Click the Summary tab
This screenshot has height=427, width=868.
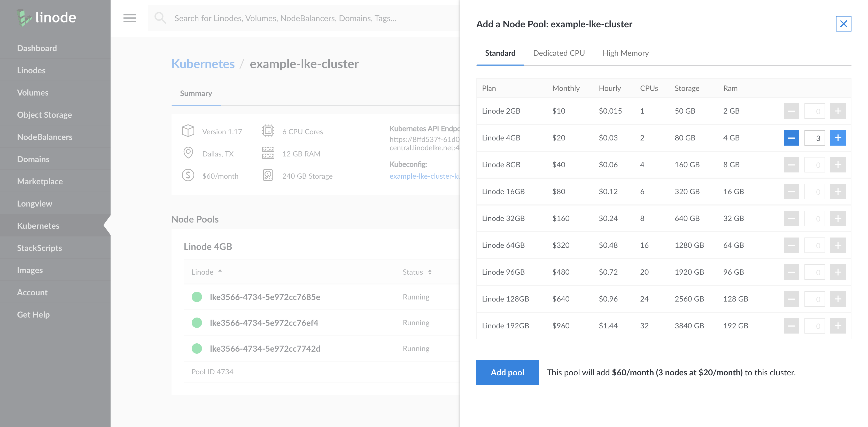point(196,92)
